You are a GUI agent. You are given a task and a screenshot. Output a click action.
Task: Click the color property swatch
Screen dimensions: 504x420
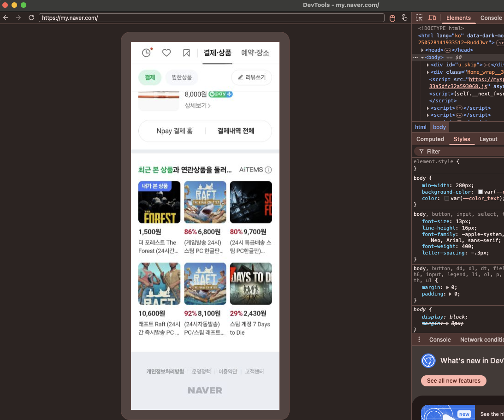pos(447,198)
